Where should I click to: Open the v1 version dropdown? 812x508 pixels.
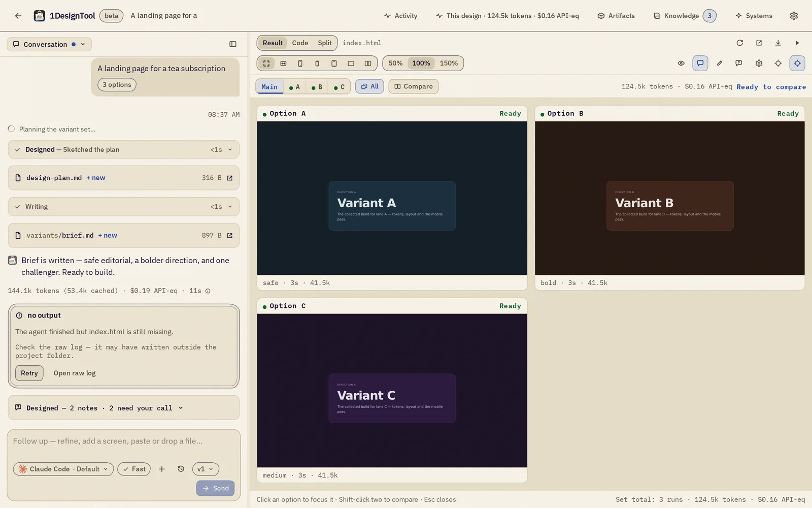[x=206, y=469]
